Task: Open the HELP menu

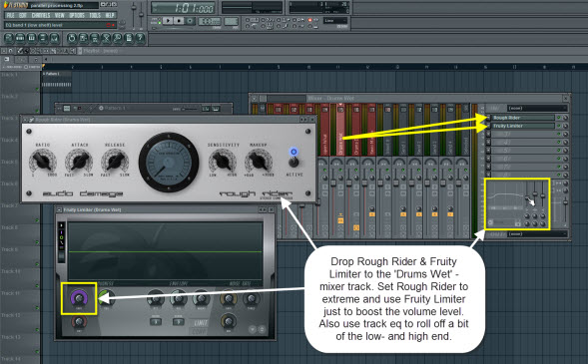Action: 110,15
